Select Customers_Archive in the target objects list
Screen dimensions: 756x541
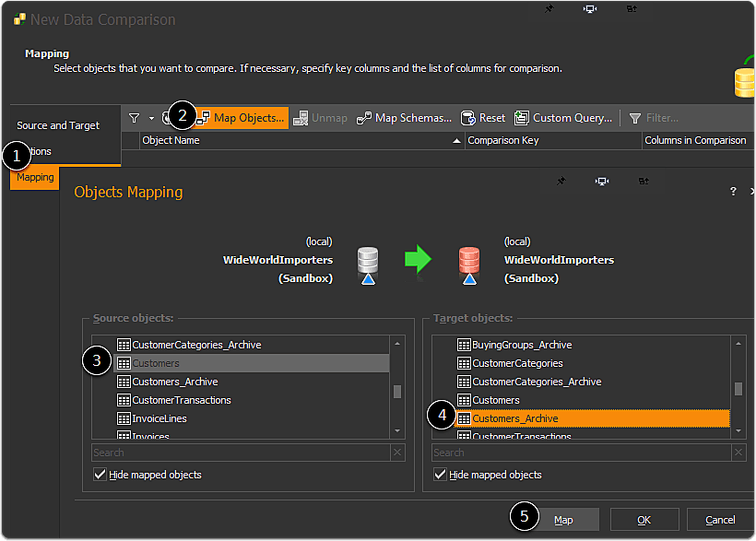(x=516, y=417)
